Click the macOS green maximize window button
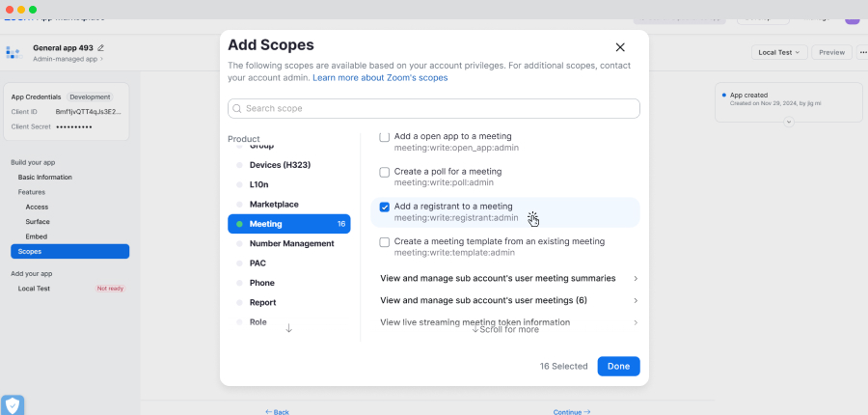 point(33,10)
